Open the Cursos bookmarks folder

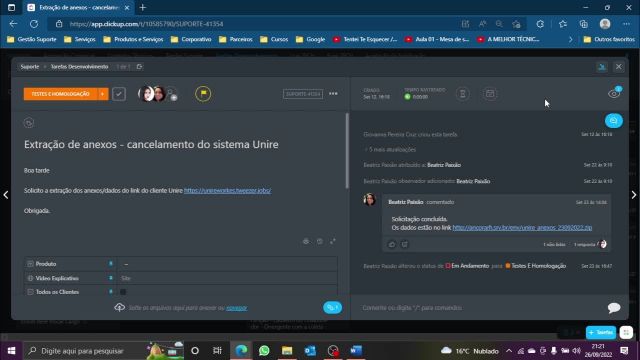(274, 39)
